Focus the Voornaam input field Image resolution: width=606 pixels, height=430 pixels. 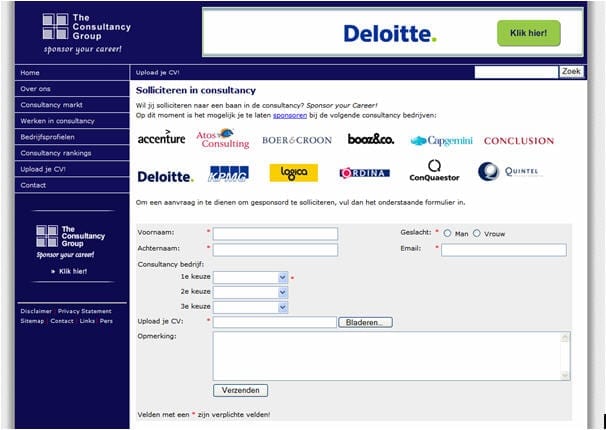click(275, 234)
